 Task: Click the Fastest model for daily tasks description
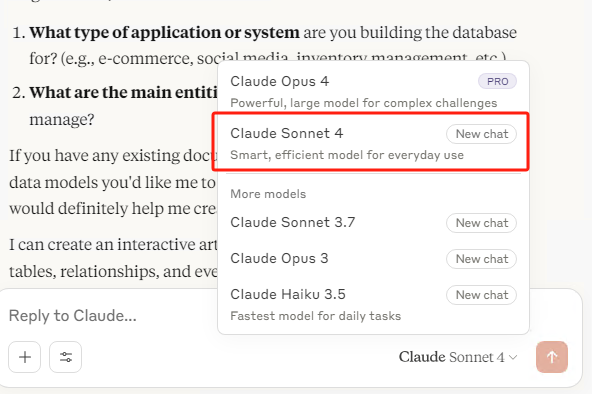[316, 316]
